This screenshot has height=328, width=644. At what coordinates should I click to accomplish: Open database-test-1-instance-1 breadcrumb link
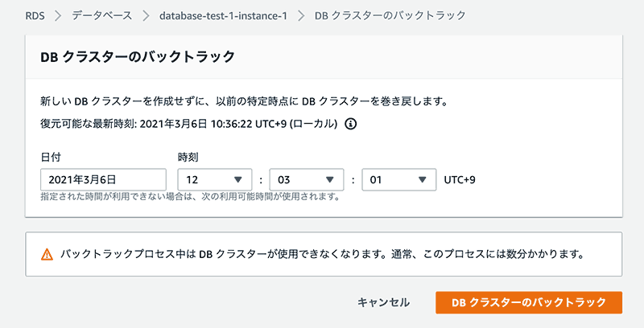tap(223, 16)
